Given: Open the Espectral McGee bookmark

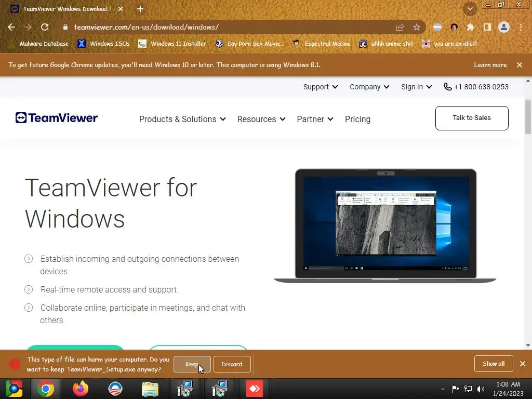Looking at the screenshot, I should click(x=321, y=44).
